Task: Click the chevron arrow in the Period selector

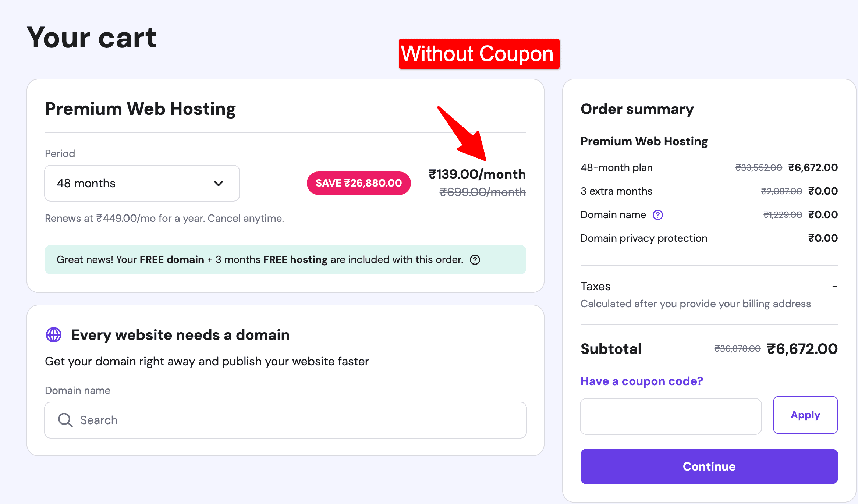Action: pyautogui.click(x=219, y=183)
